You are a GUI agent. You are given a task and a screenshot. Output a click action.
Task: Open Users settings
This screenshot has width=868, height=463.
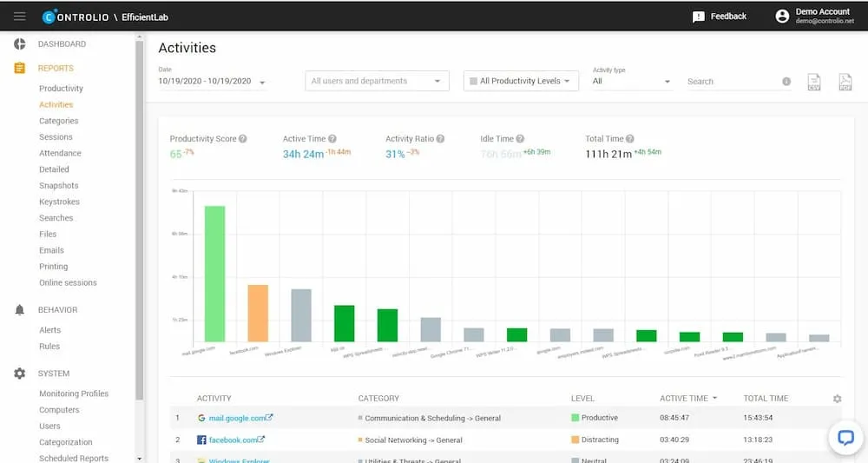pyautogui.click(x=49, y=426)
